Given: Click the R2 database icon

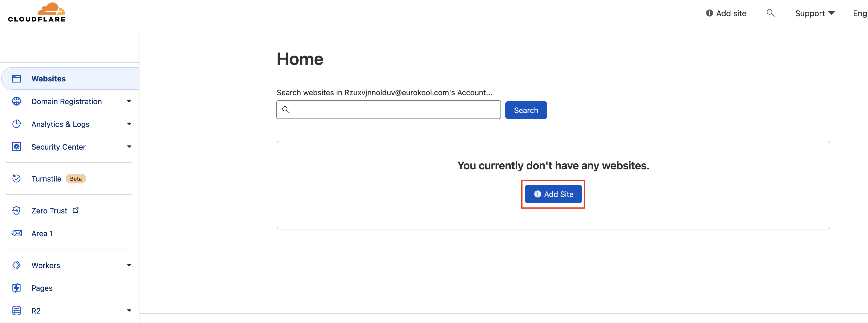Looking at the screenshot, I should click(16, 311).
